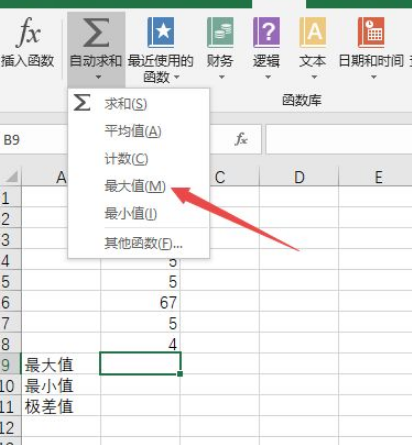
Task: Select column D header
Action: [x=299, y=177]
